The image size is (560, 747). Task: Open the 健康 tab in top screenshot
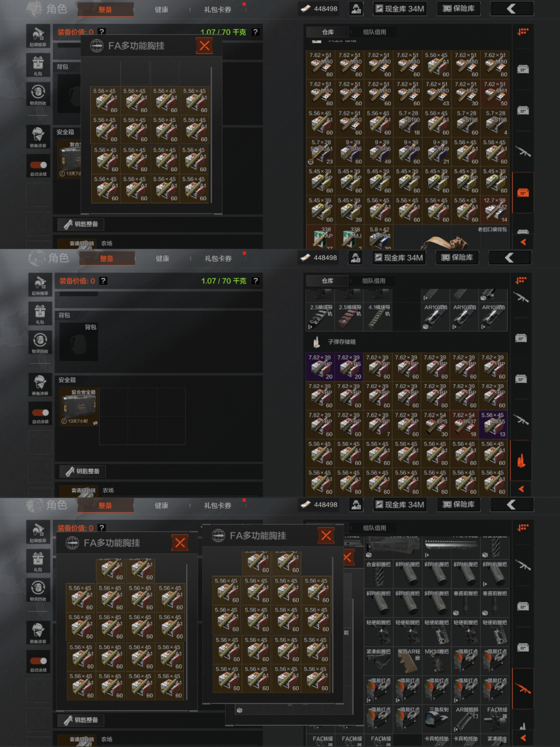coord(161,9)
